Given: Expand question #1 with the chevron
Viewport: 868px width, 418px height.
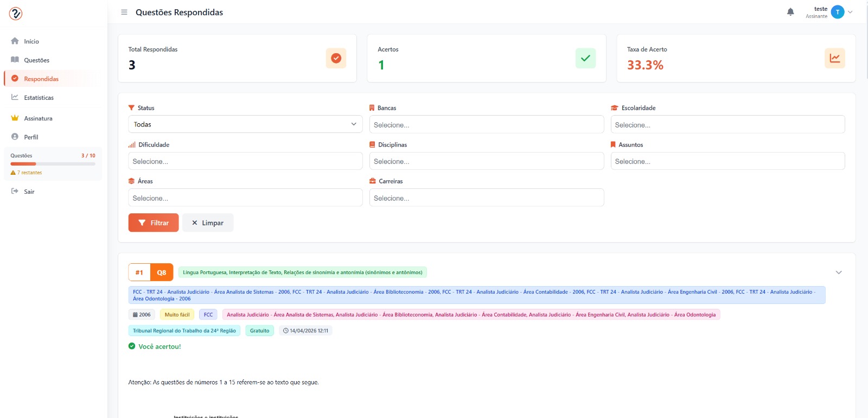Looking at the screenshot, I should pyautogui.click(x=839, y=273).
